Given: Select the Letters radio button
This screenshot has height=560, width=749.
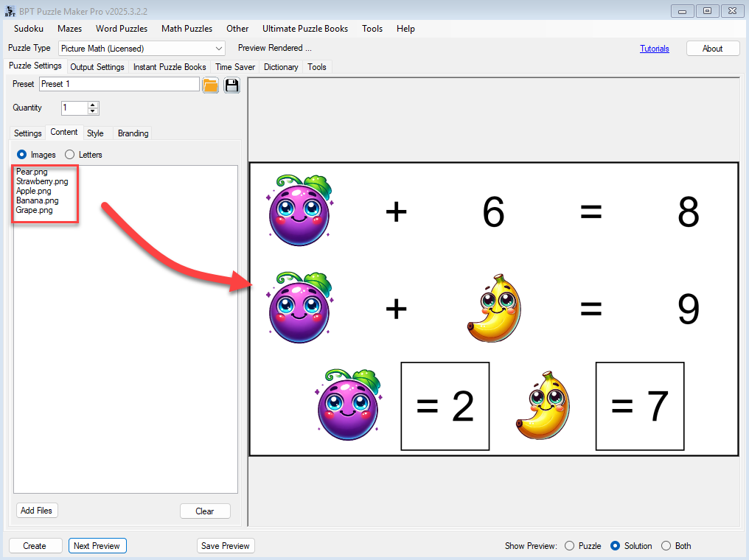Looking at the screenshot, I should click(70, 155).
